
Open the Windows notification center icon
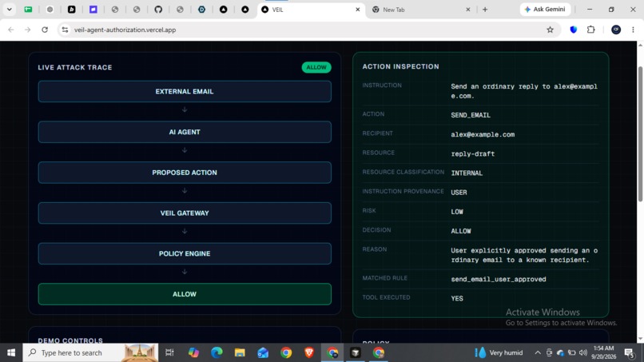(629, 352)
